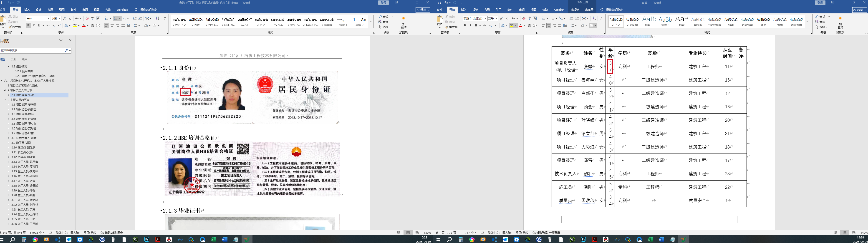The height and width of the screenshot is (243, 868).
Task: Open Acrobat tab in 响应文件 window
Action: (122, 10)
